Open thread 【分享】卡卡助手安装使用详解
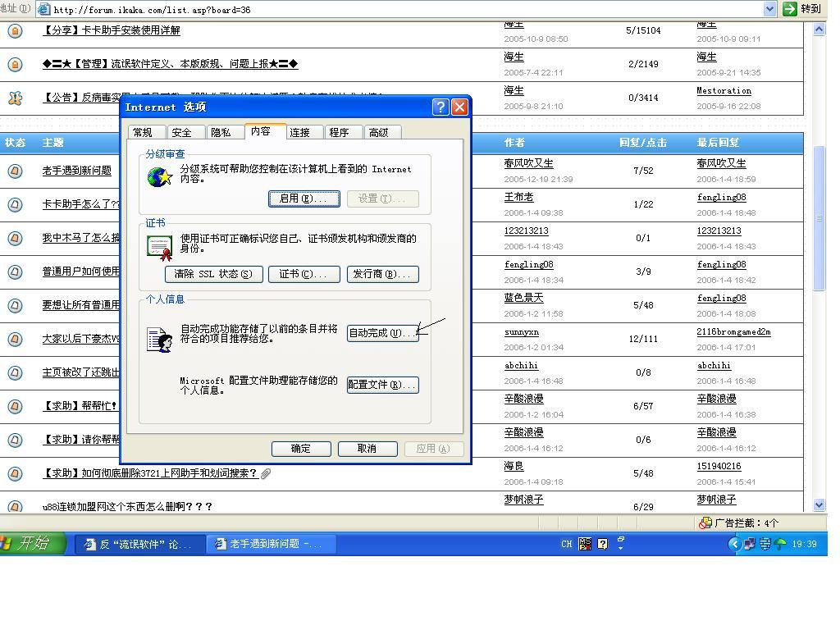This screenshot has height=630, width=840. (x=112, y=30)
